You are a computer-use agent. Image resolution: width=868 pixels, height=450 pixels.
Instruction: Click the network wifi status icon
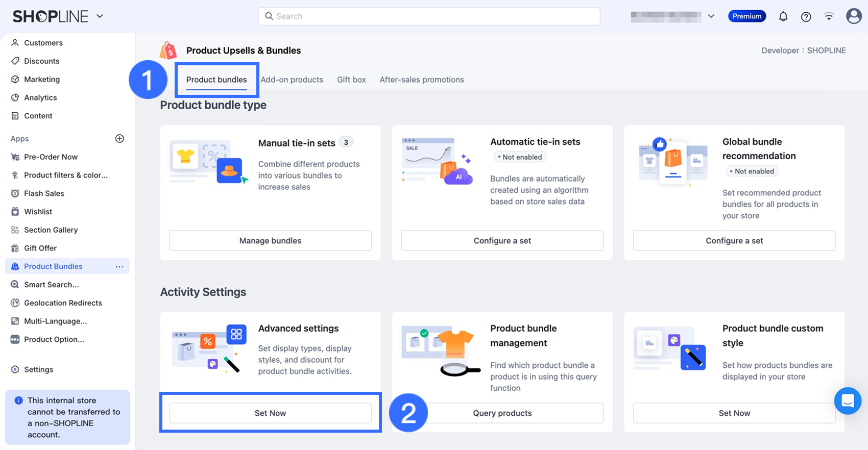tap(829, 17)
